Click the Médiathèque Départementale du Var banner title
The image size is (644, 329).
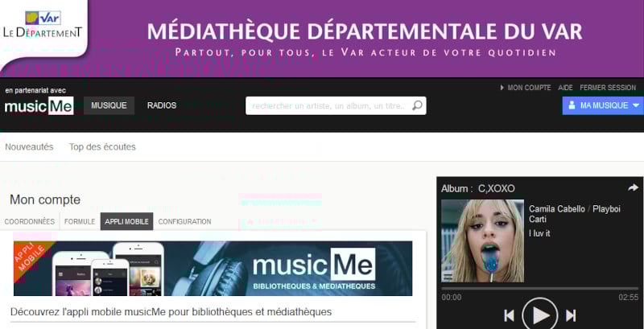[x=365, y=31]
